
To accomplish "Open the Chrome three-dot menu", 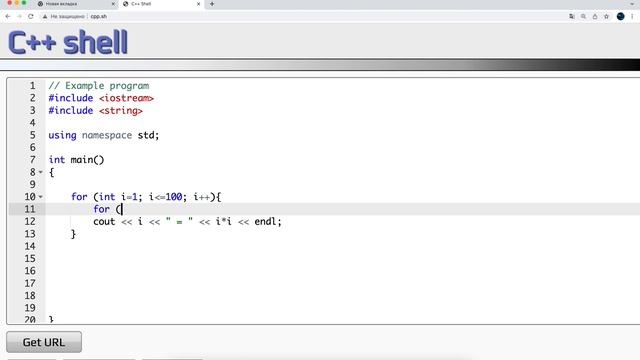I will (x=632, y=16).
